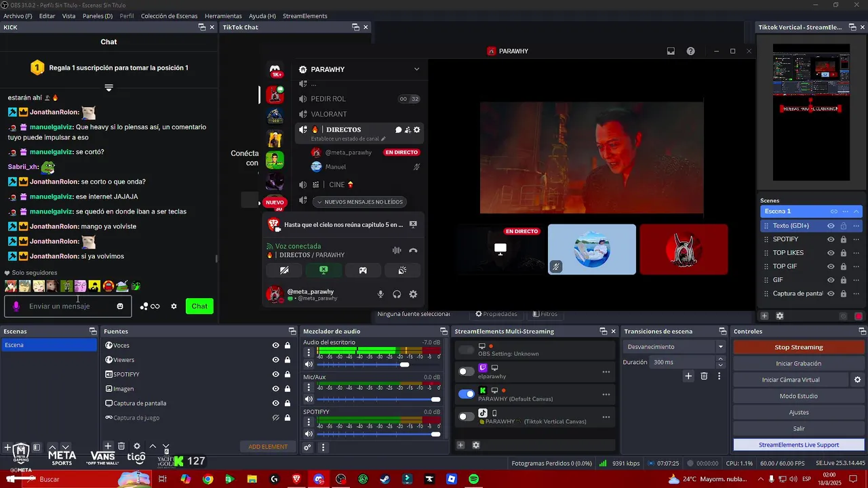Enable elparawhy Twitch destination toggle

467,371
